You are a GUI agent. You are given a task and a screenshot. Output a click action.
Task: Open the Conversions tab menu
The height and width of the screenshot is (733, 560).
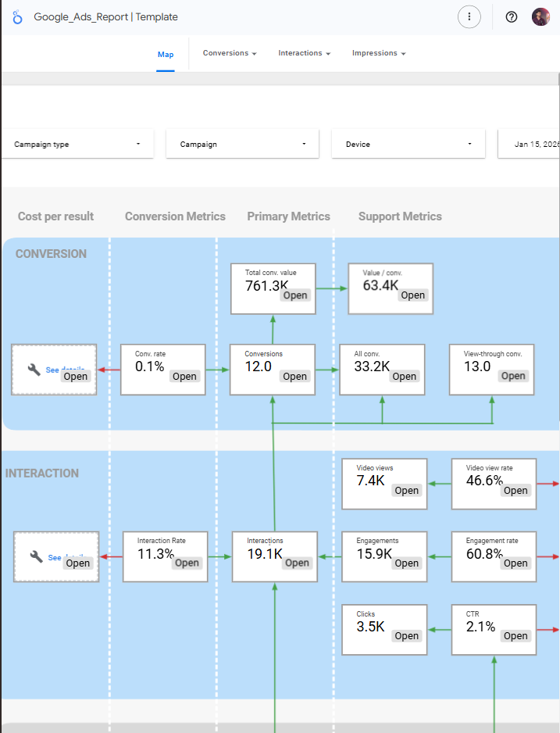click(x=230, y=53)
